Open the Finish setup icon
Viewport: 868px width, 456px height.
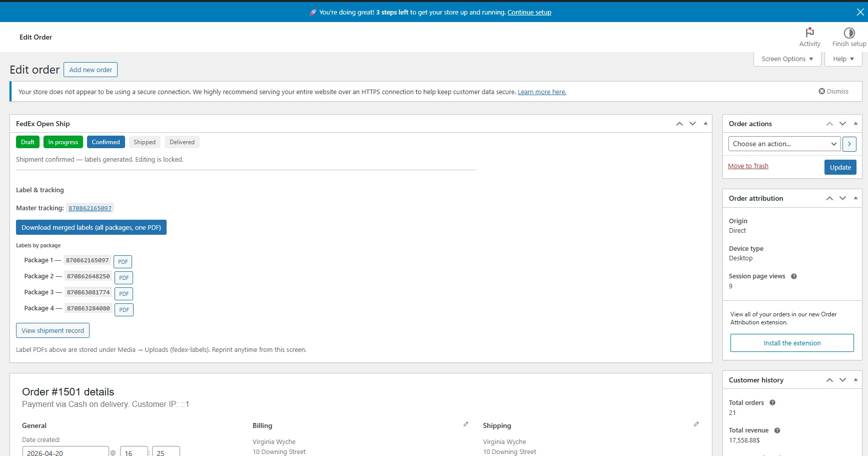point(849,37)
